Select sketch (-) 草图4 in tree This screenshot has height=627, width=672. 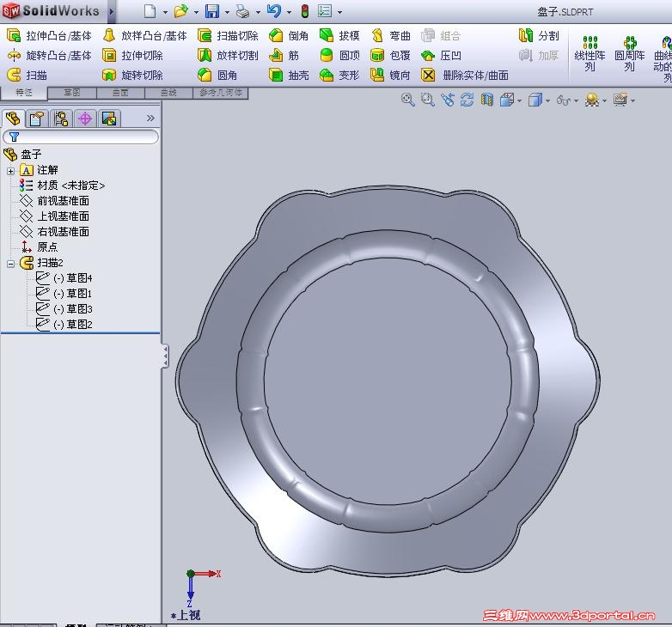(x=64, y=278)
